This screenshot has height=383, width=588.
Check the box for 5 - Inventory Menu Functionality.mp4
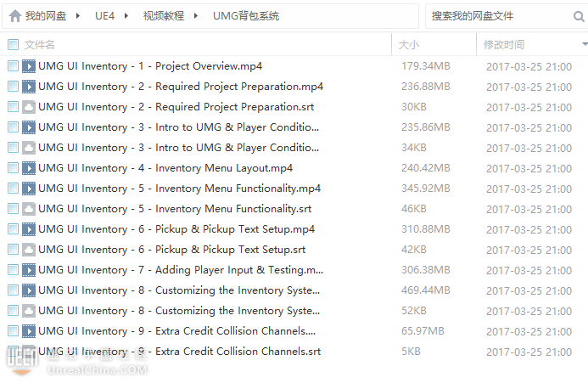13,189
